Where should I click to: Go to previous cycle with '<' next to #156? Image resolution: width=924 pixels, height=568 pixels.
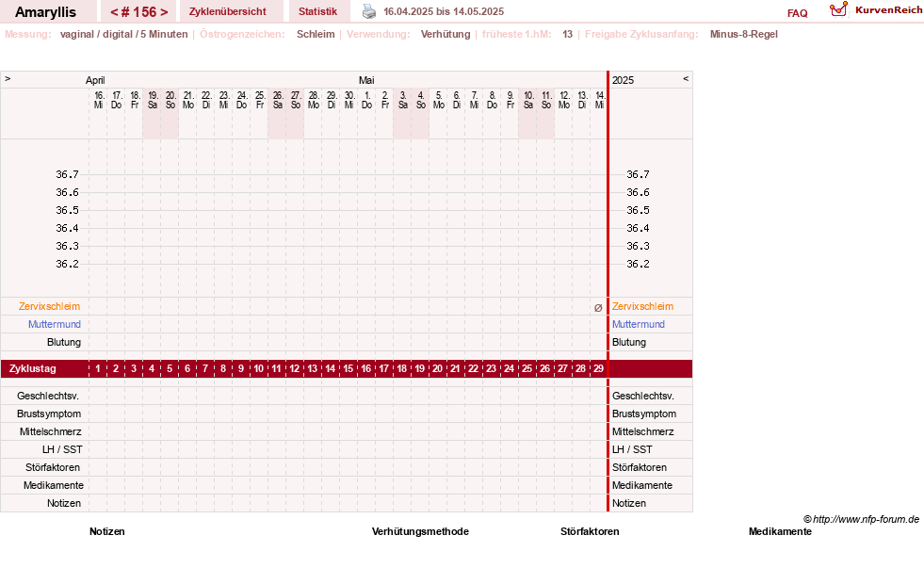(114, 12)
